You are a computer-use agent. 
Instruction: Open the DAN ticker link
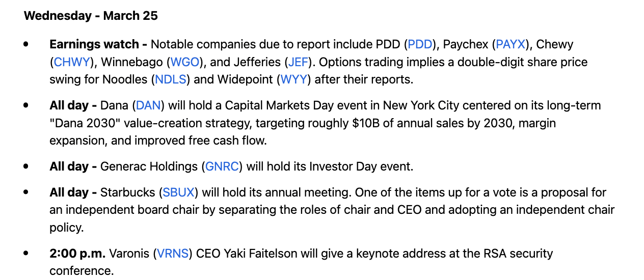click(149, 106)
